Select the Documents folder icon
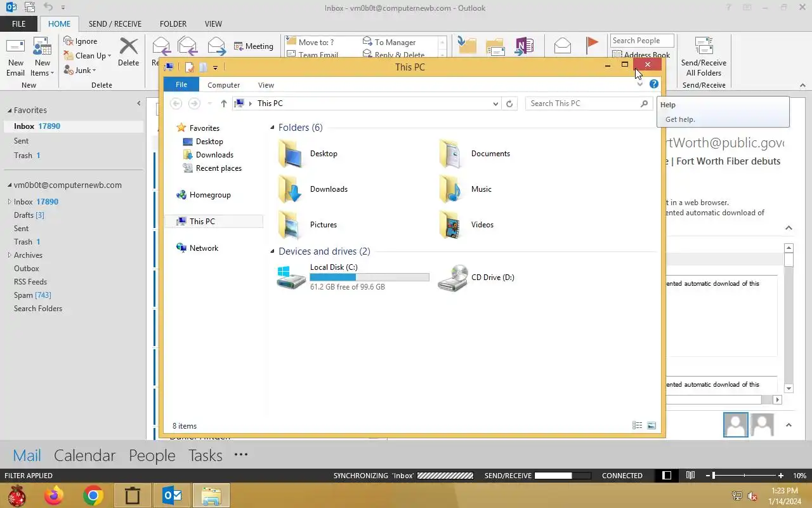 [451, 154]
